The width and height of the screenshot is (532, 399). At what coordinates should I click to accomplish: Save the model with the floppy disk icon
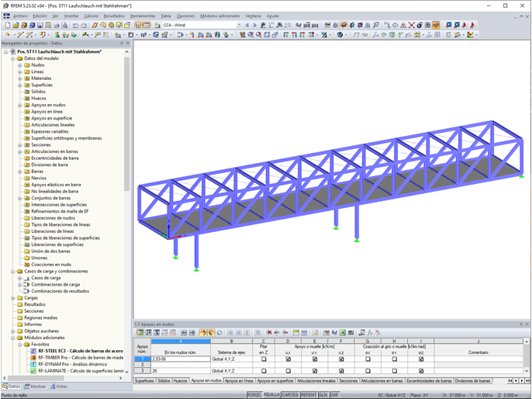40,25
